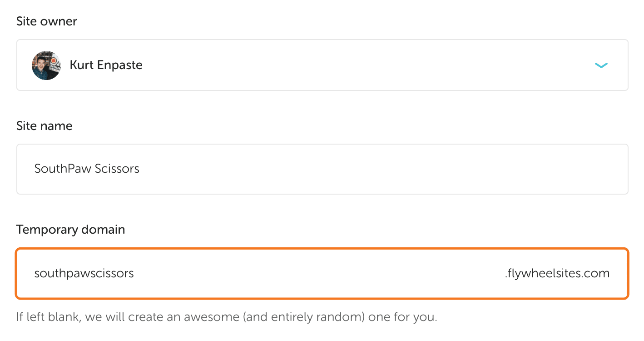Focus the orange-outlined Temporary domain field
644x341 pixels.
pos(318,273)
